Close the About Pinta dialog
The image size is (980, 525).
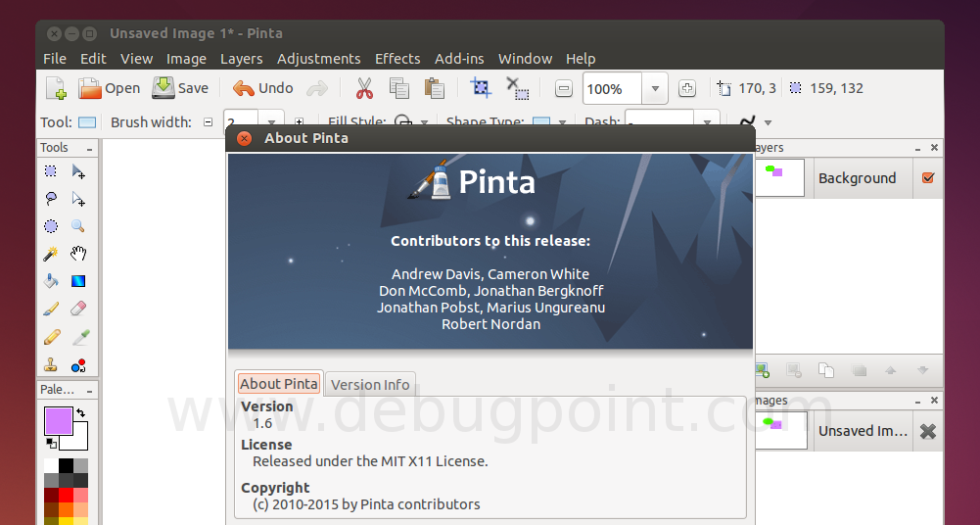click(x=245, y=138)
